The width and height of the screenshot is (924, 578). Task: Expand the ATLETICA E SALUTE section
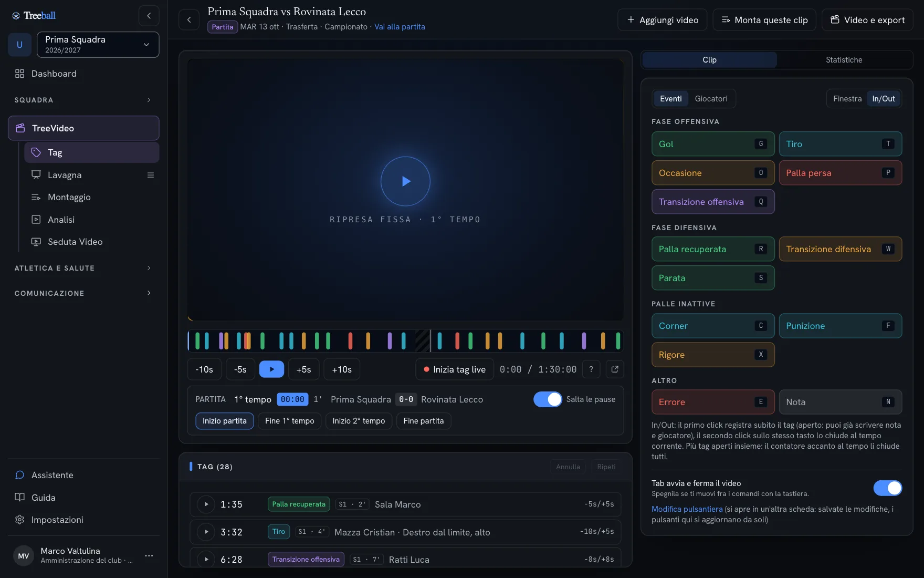click(83, 268)
